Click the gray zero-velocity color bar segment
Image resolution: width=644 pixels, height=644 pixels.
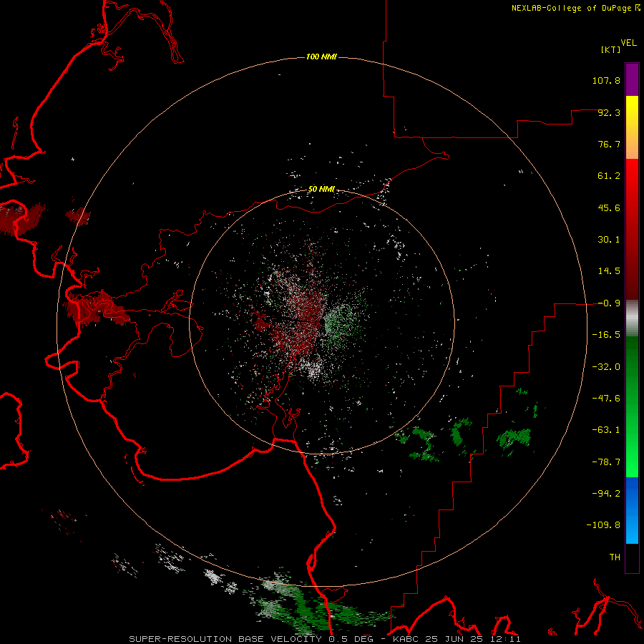tap(632, 318)
